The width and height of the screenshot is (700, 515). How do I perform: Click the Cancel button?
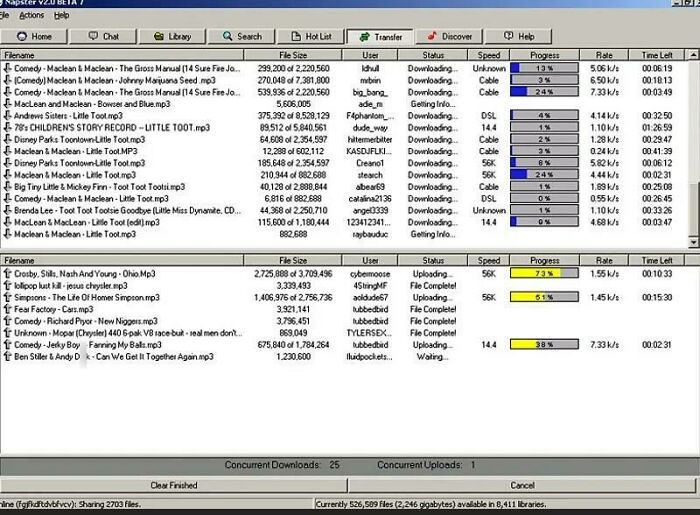(522, 485)
